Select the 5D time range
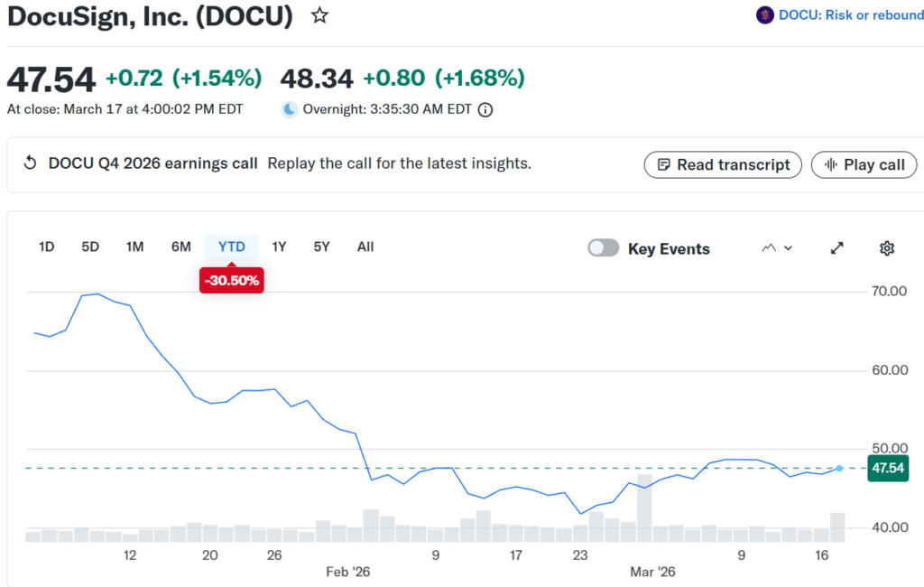924x587 pixels. pyautogui.click(x=90, y=247)
